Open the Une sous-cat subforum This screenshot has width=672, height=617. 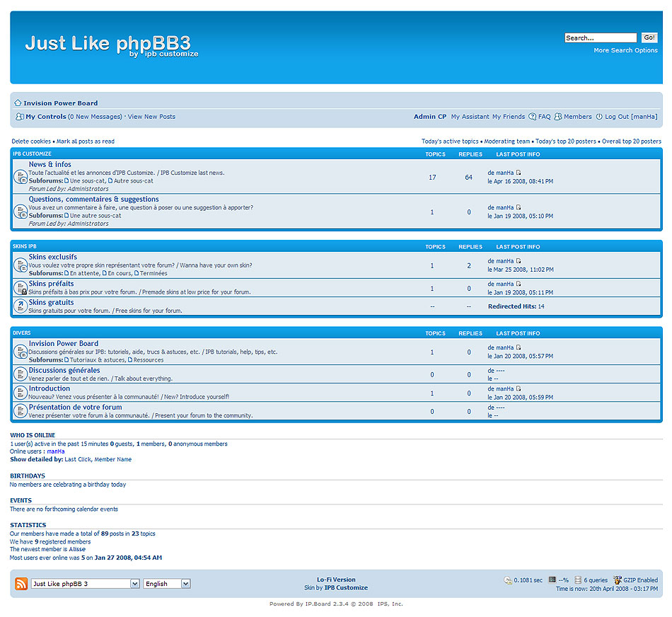pyautogui.click(x=88, y=181)
